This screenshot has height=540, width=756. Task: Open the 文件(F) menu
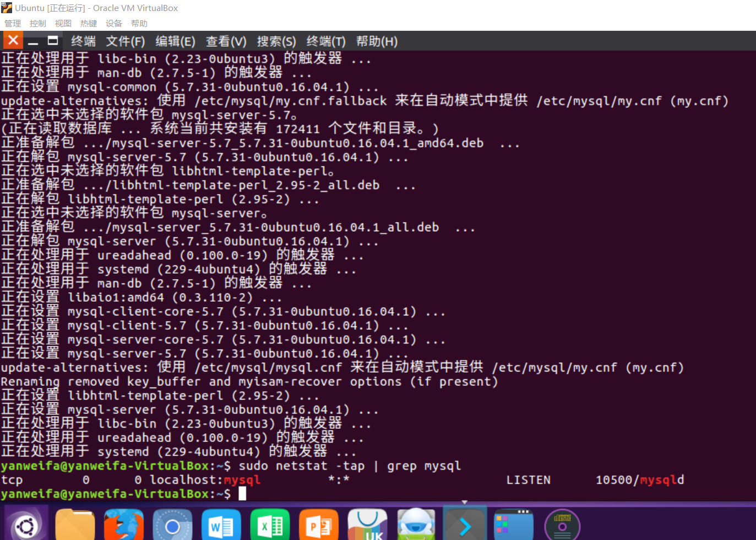pyautogui.click(x=126, y=41)
